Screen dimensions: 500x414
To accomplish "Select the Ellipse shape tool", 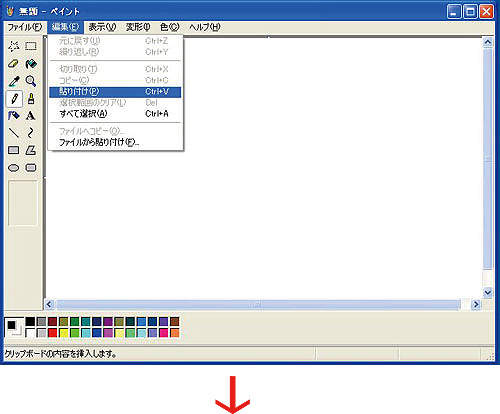I will [x=14, y=168].
